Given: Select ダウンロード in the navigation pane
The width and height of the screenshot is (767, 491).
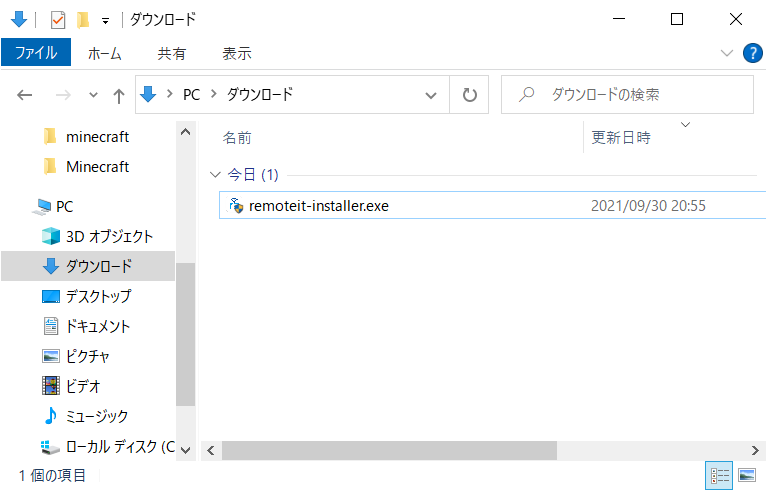Looking at the screenshot, I should coord(88,266).
